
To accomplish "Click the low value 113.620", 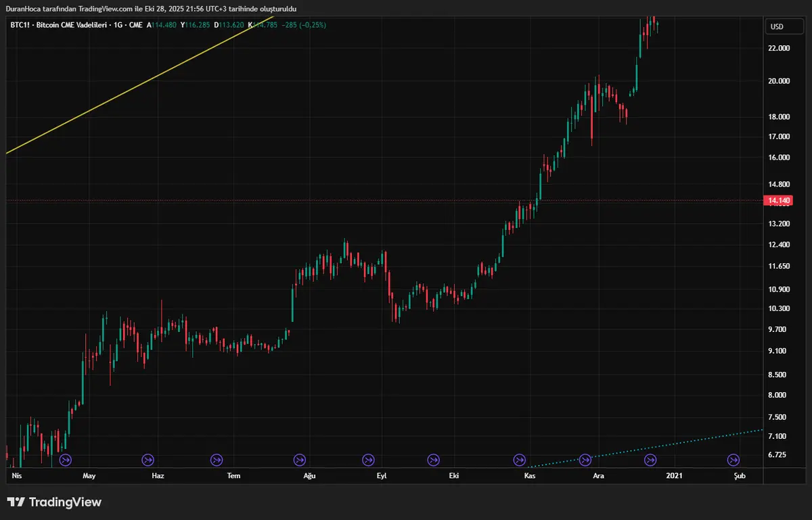I will pos(232,25).
